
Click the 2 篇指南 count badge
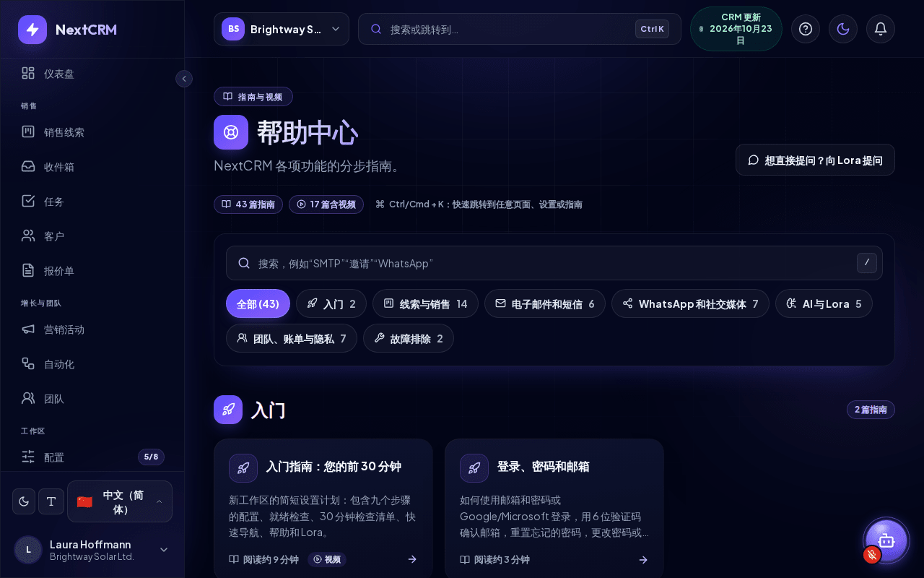tap(871, 410)
